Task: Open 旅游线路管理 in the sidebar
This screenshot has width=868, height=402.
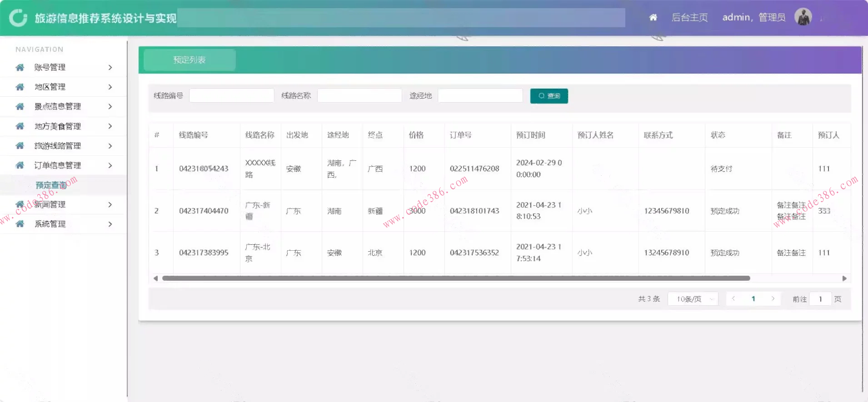Action: (x=58, y=145)
